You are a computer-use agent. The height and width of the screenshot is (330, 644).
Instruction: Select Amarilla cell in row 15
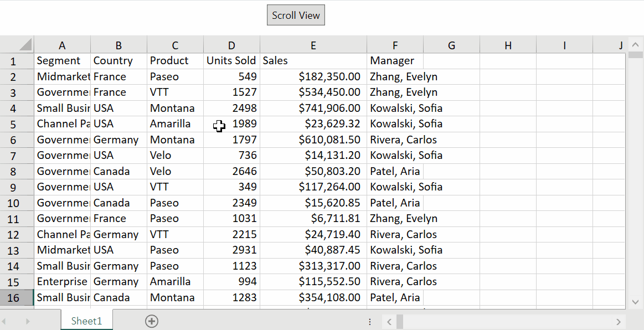[x=175, y=282]
